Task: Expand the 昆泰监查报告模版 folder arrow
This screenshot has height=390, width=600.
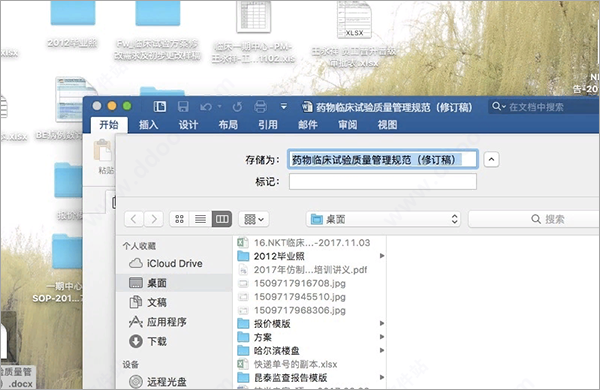Action: point(382,377)
